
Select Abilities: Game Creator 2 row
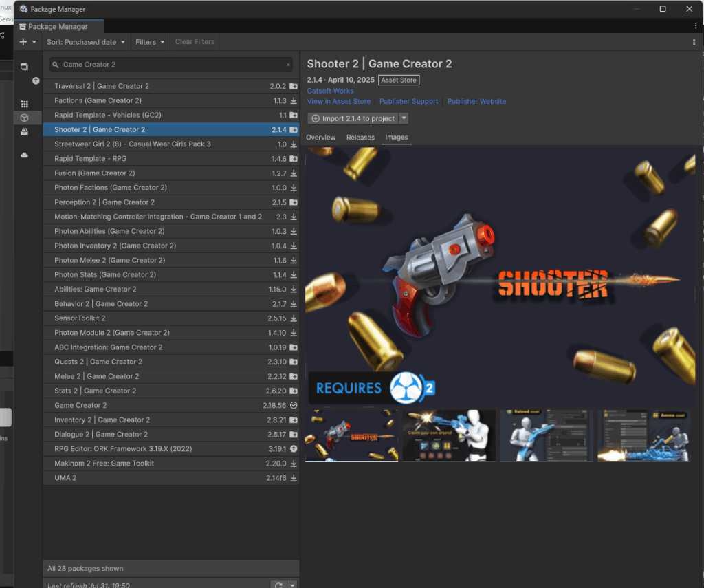click(x=171, y=290)
